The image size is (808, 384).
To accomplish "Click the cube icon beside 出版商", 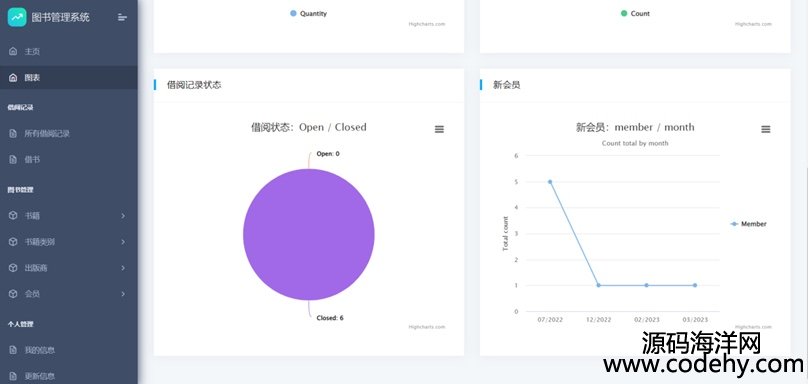I will click(13, 268).
